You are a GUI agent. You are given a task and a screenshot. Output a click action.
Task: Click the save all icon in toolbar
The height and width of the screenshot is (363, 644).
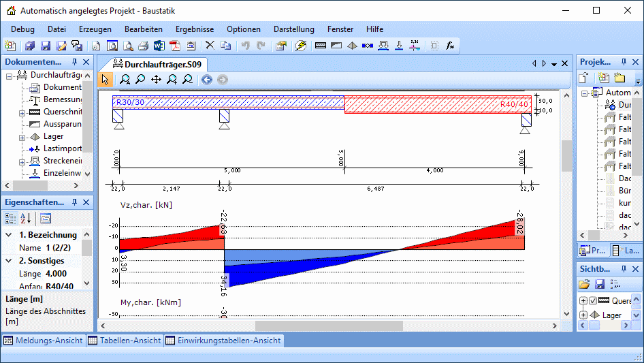click(30, 46)
